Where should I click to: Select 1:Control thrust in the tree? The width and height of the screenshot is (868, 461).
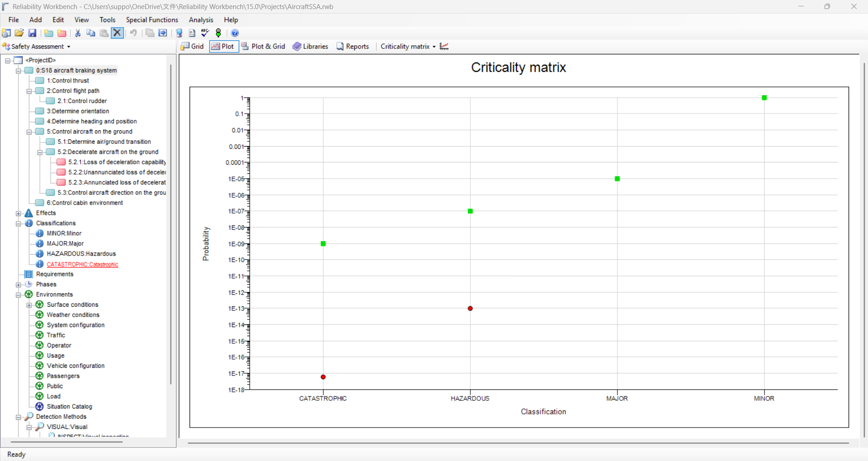[x=68, y=81]
